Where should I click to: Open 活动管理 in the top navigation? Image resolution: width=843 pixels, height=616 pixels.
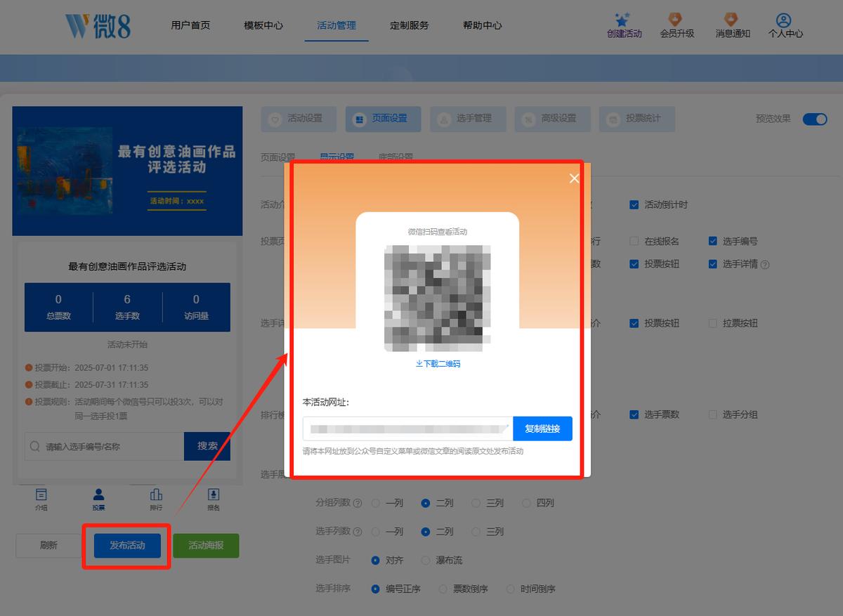pos(336,25)
